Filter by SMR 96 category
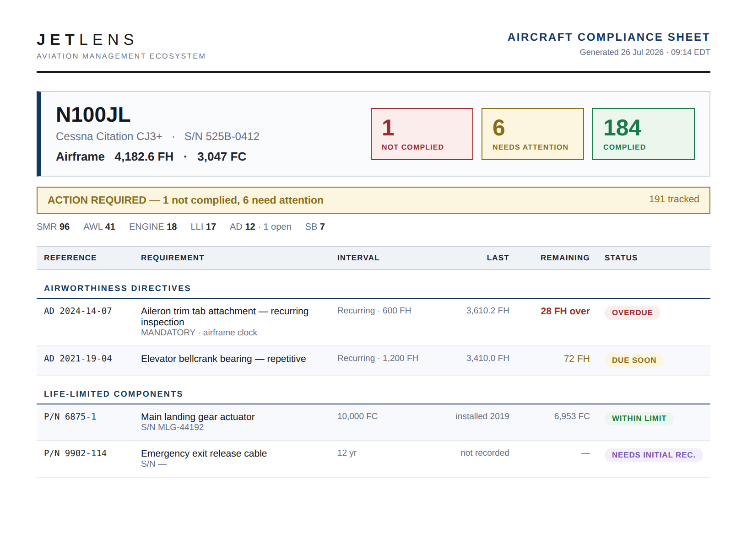The height and width of the screenshot is (560, 747). [x=53, y=226]
